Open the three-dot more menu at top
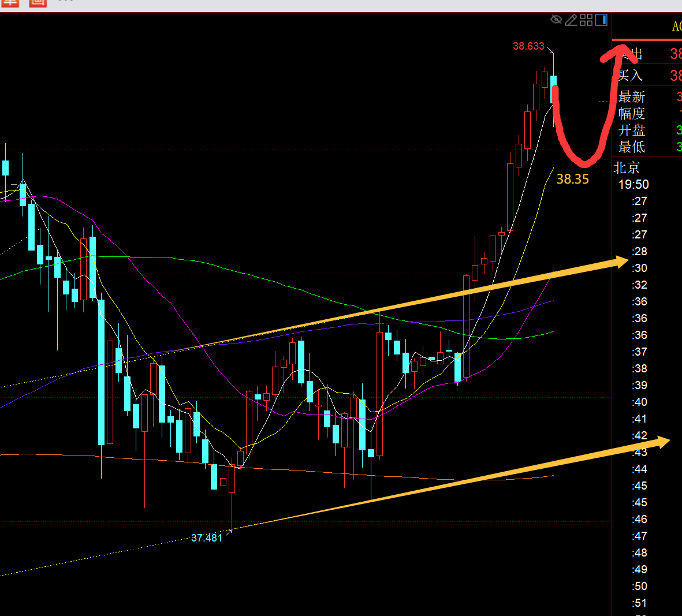The height and width of the screenshot is (616, 682). click(66, 1)
